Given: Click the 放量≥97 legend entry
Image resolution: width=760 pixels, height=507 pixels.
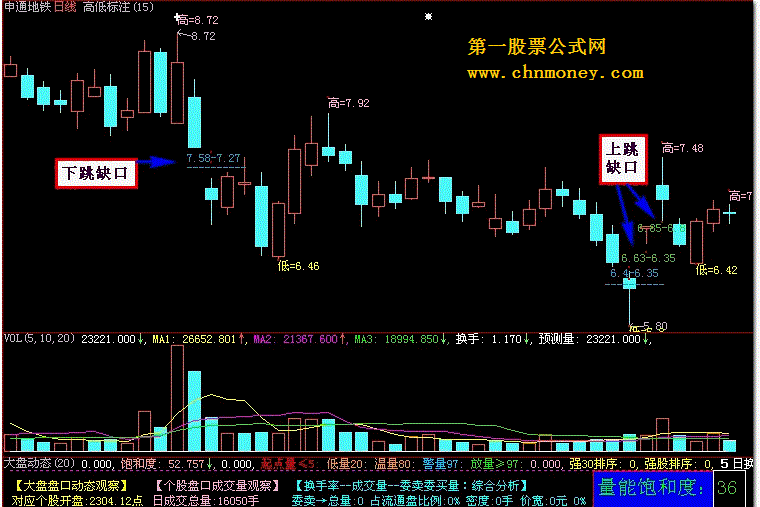Looking at the screenshot, I should coord(495,464).
